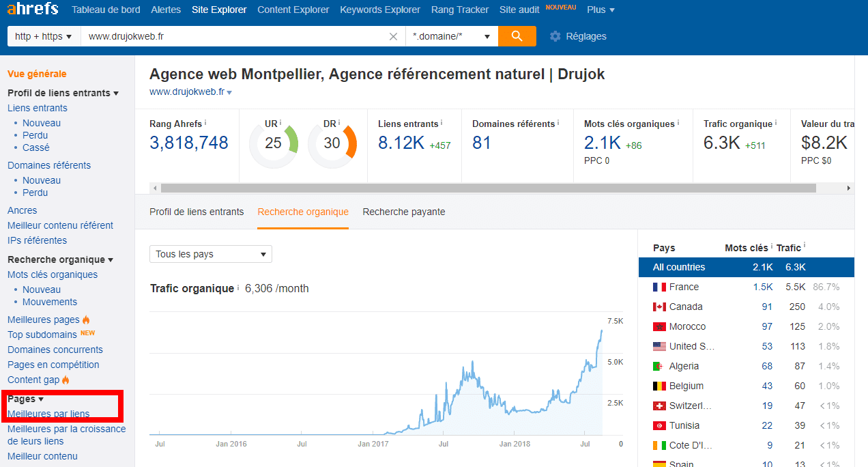Click the fire icon beside Content gap
This screenshot has height=467, width=868.
(66, 380)
